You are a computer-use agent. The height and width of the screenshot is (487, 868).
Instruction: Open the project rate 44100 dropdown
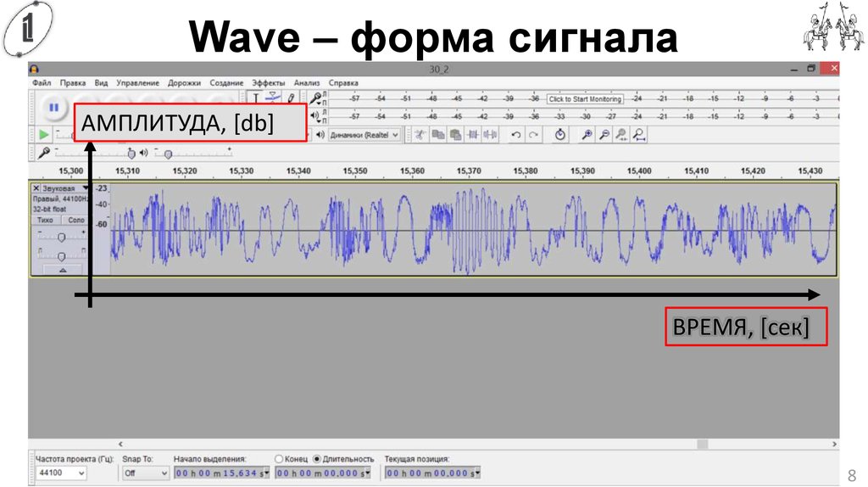pos(61,473)
